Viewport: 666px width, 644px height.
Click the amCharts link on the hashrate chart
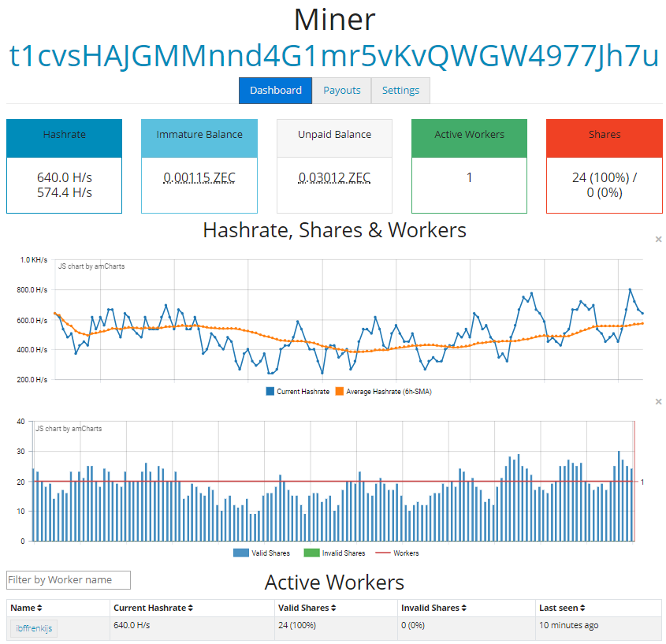point(91,266)
